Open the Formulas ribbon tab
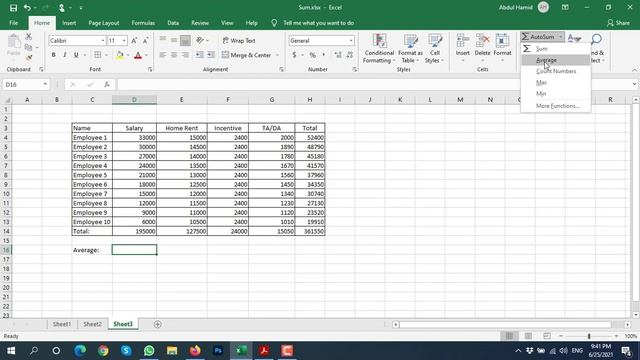Screen dimensions: 640x360 click(143, 23)
